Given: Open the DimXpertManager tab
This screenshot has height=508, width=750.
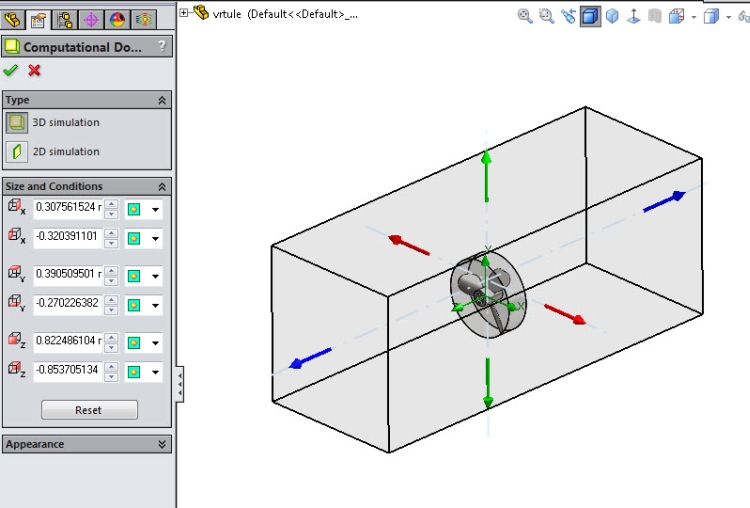Looking at the screenshot, I should (x=91, y=20).
